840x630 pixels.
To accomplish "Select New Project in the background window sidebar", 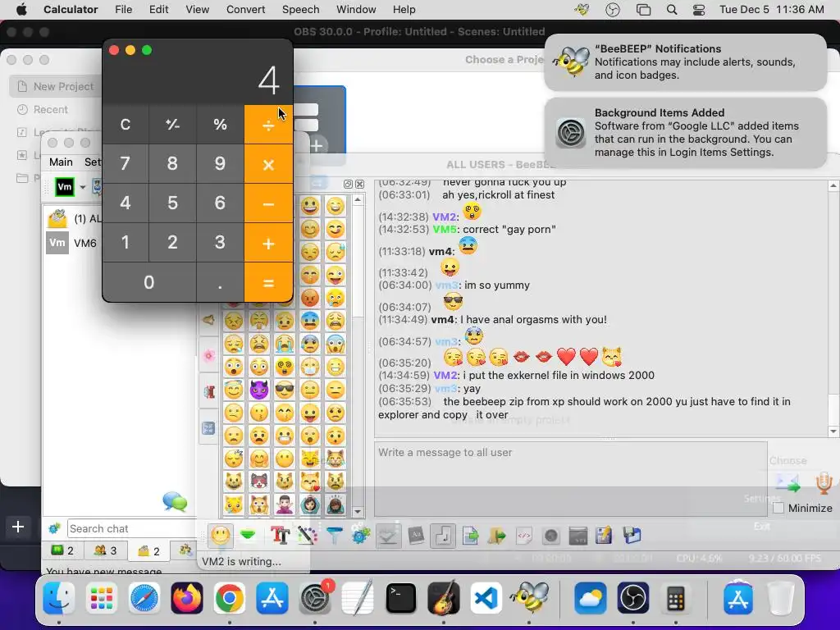I will coord(55,86).
